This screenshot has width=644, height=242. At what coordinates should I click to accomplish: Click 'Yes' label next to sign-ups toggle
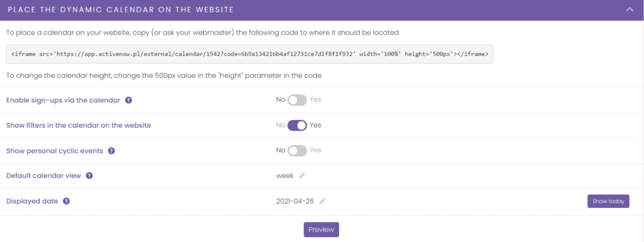(x=315, y=100)
